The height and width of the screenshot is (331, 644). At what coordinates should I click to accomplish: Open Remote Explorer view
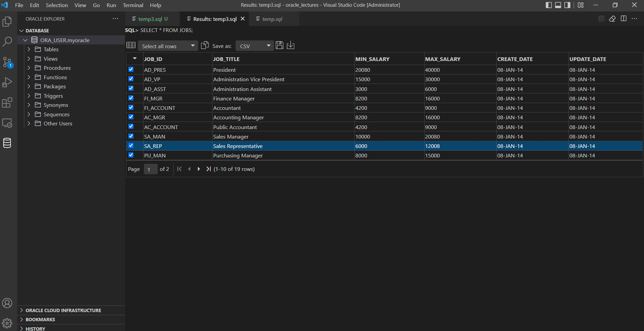pyautogui.click(x=7, y=123)
